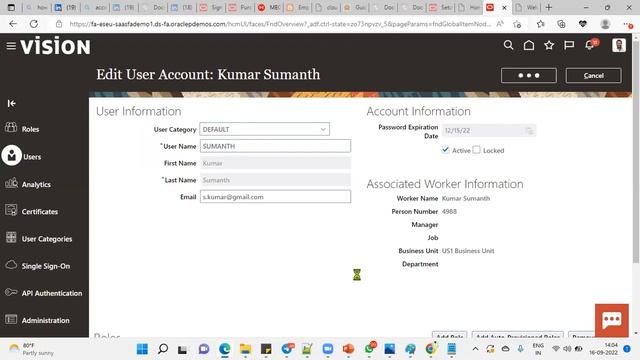Open browser favorites star icon
Screen dimensions: 640x360
[541, 24]
